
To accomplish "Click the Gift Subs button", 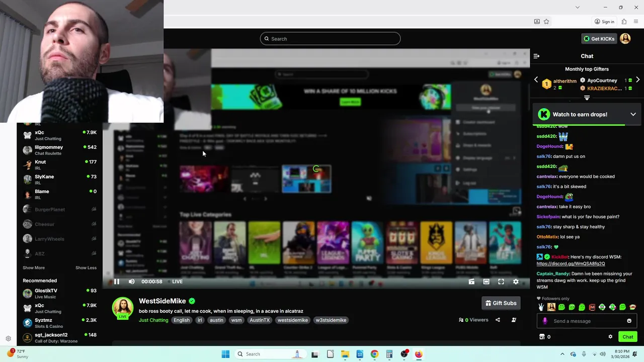I will [501, 303].
